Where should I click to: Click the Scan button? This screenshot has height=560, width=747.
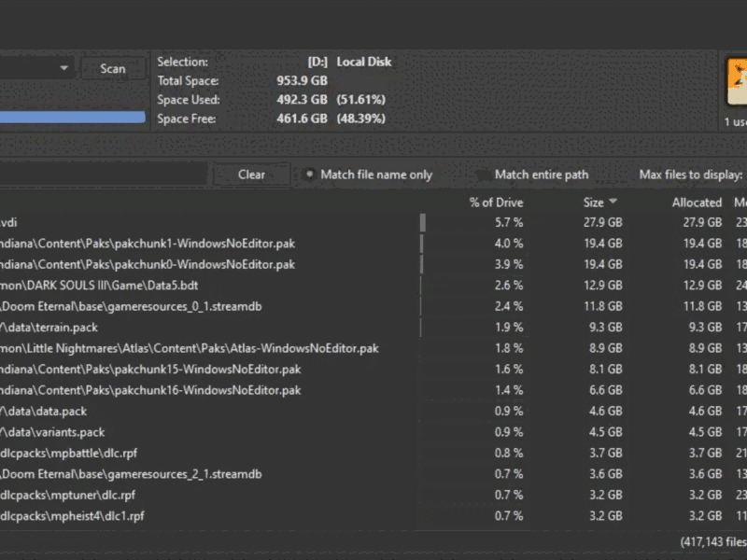(x=112, y=68)
